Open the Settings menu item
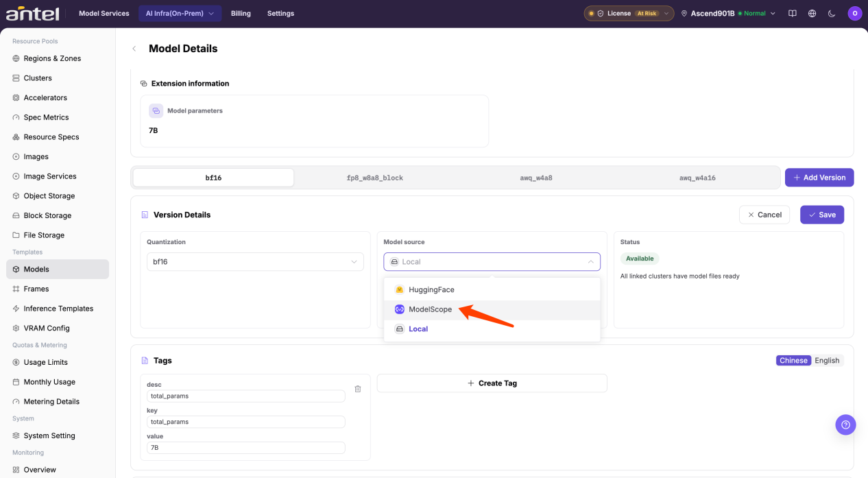Viewport: 868px width, 478px height. click(x=280, y=13)
